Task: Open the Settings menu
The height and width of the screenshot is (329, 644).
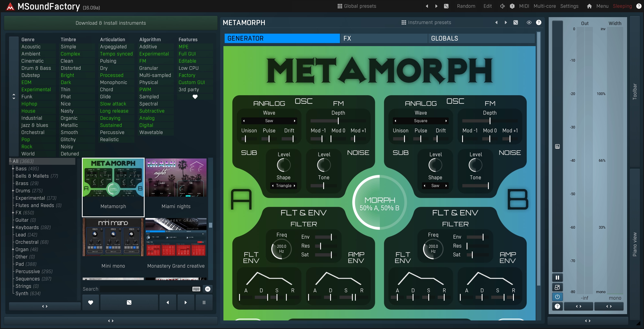Action: tap(569, 6)
